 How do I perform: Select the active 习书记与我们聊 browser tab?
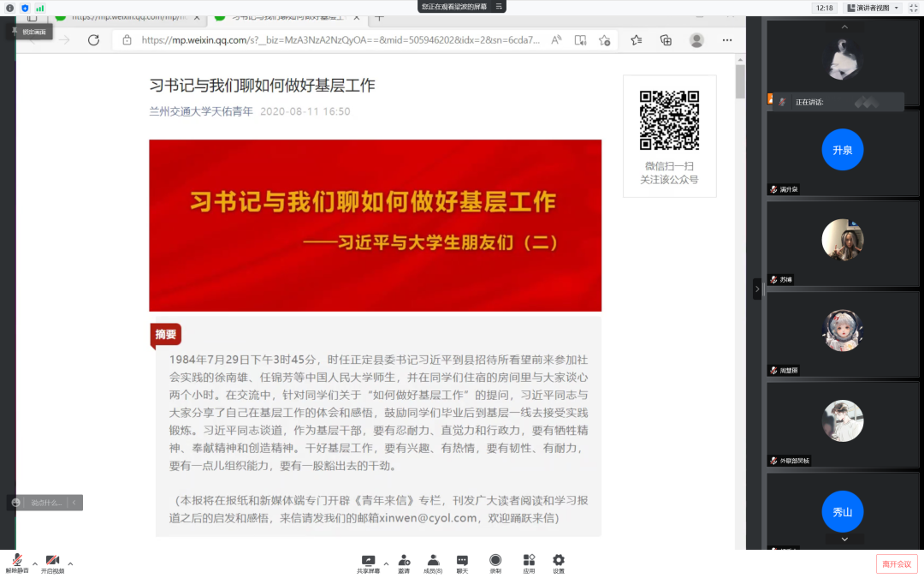click(287, 20)
